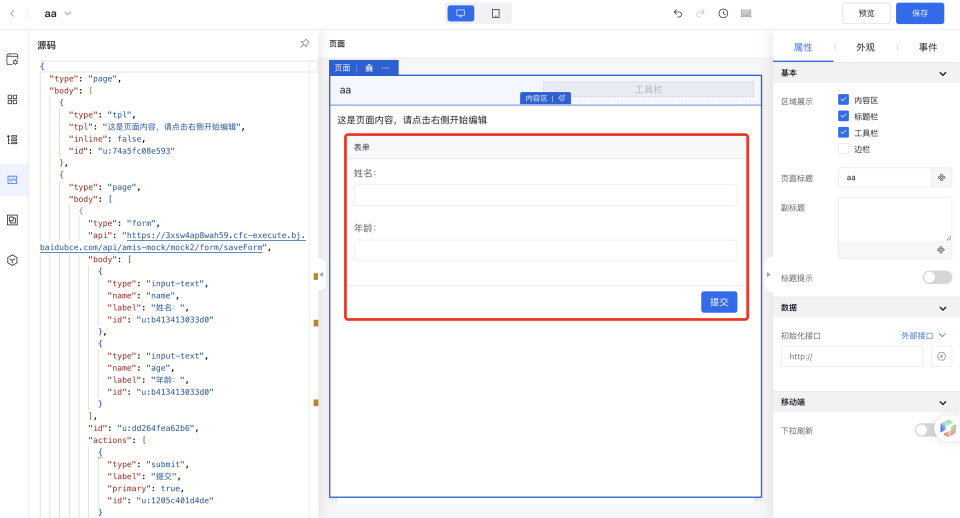Click the 提交 form button

pos(718,302)
